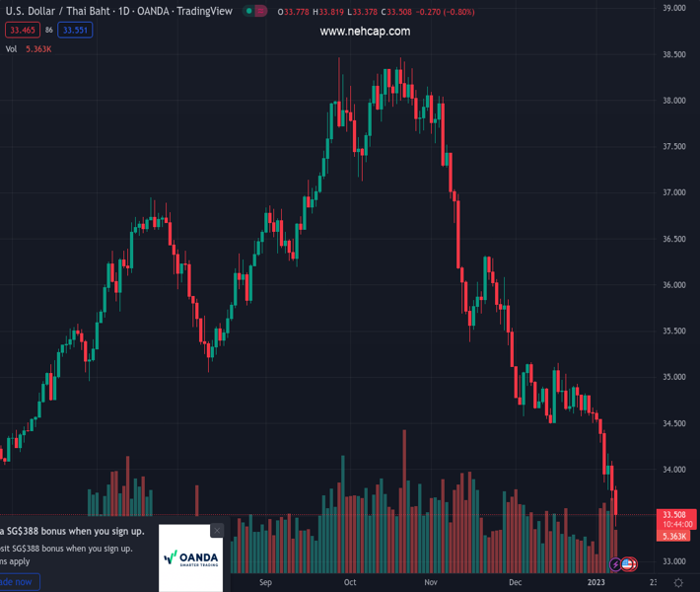Click the Sep label on time axis
The image size is (700, 592).
point(265,583)
